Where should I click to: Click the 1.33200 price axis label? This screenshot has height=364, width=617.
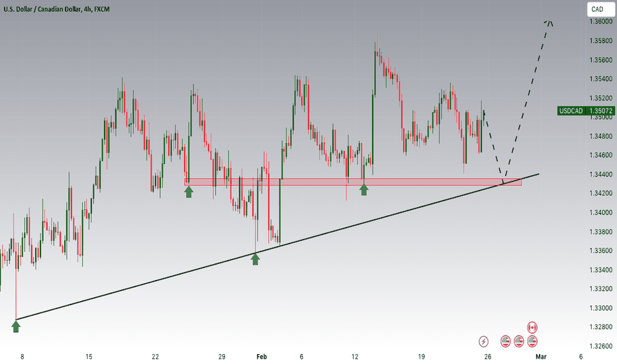[601, 289]
